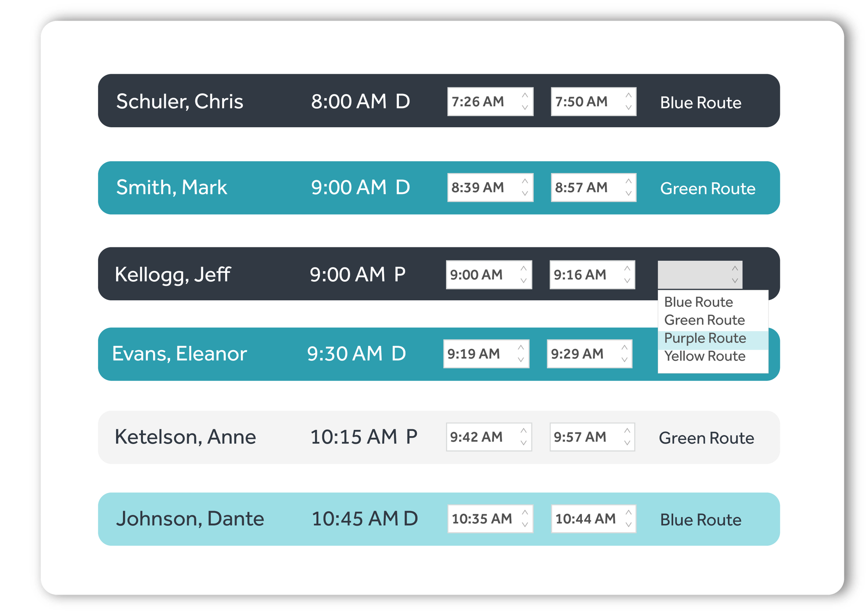Select the Ketelson, Anne name
This screenshot has width=866, height=616.
185,437
